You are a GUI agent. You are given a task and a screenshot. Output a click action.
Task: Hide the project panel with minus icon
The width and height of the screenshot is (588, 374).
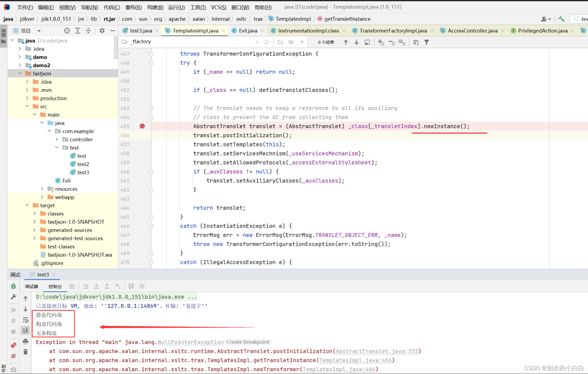[x=113, y=31]
